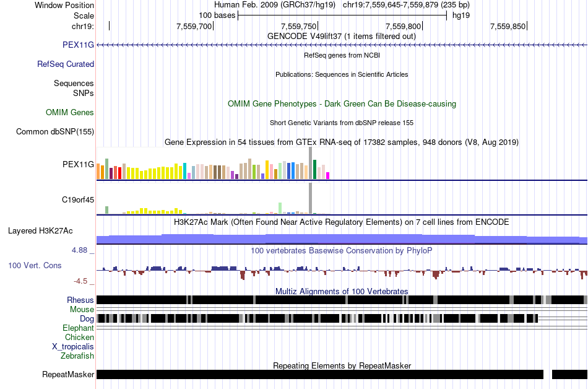Screen dimensions: 588x389
Task: Click the magenta last bar in PEX11G chart
Action: [328, 175]
